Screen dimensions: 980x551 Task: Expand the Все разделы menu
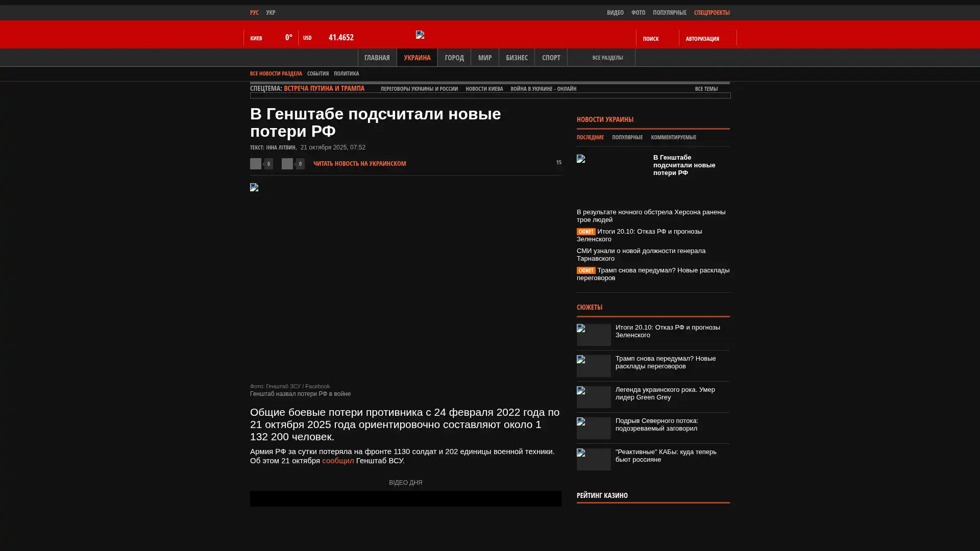(607, 58)
